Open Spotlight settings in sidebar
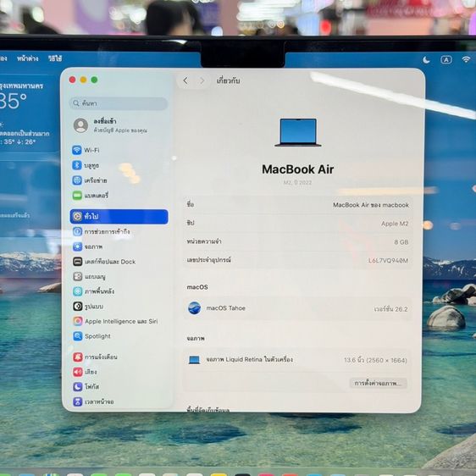The height and width of the screenshot is (476, 476). click(x=91, y=336)
